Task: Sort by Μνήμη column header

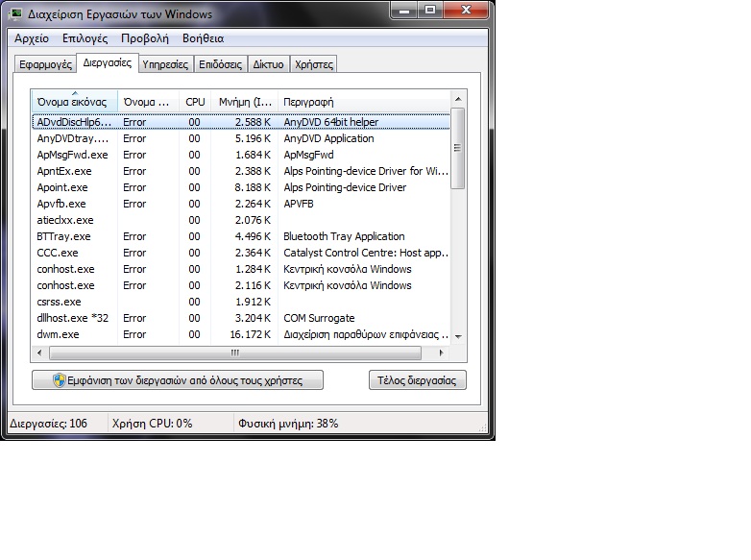Action: tap(244, 102)
